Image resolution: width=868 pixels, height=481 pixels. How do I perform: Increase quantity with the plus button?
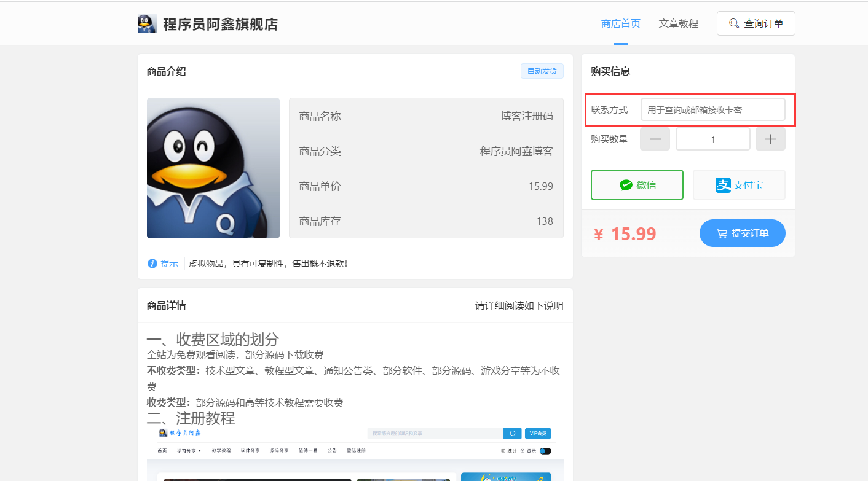coord(770,139)
